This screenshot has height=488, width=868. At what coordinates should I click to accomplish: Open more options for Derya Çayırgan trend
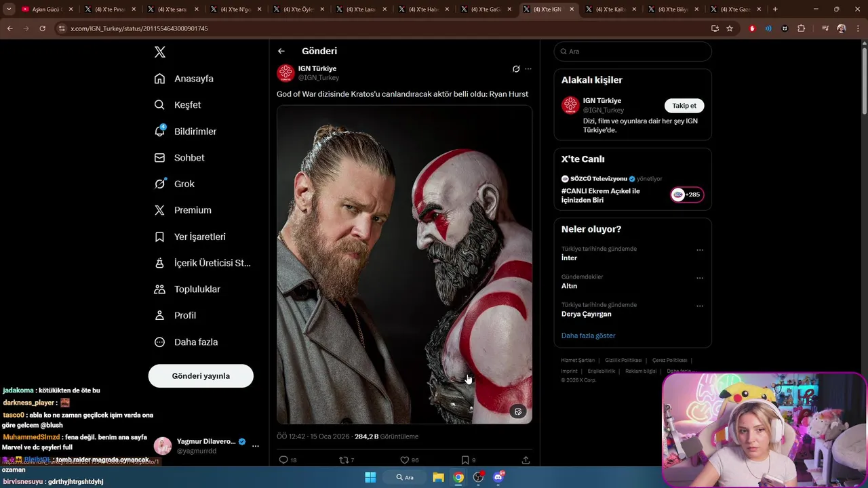700,306
